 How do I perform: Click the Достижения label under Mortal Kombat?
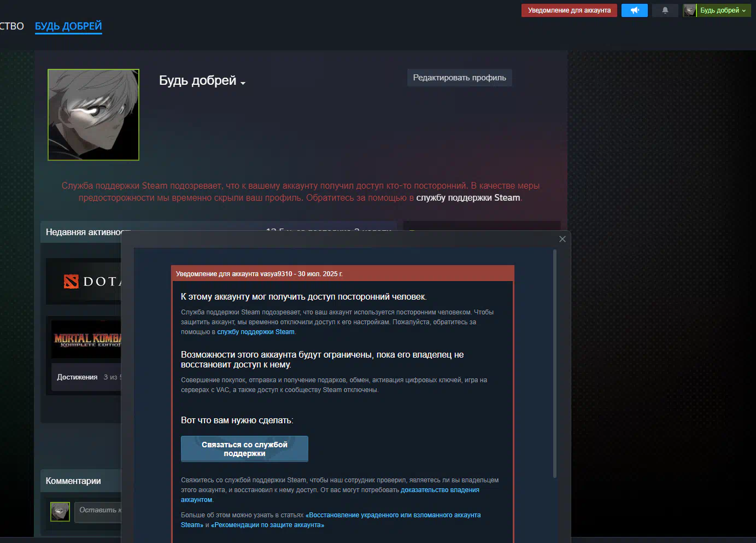click(77, 377)
